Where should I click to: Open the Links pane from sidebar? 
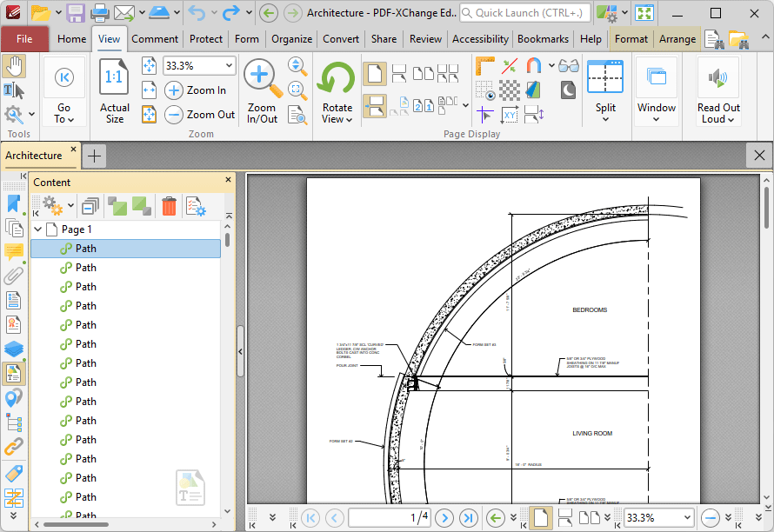coord(14,447)
